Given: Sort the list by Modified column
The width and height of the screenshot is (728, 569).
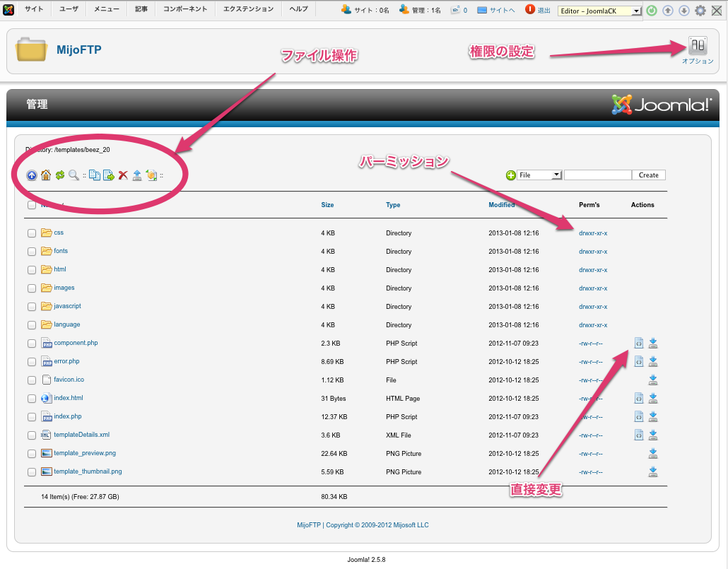Looking at the screenshot, I should coord(501,205).
